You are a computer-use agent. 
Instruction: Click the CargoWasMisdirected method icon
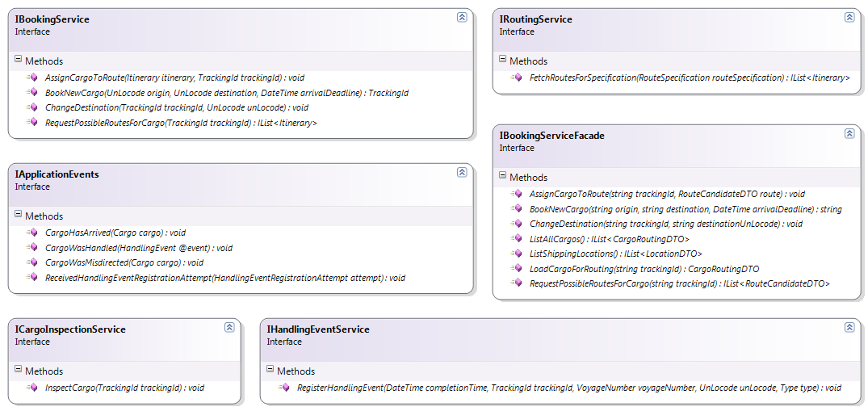coord(32,262)
